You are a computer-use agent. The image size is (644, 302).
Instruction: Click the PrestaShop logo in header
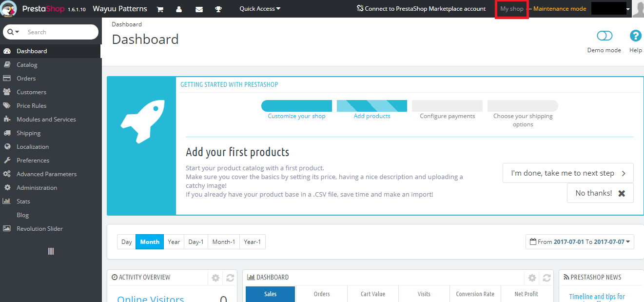33,9
